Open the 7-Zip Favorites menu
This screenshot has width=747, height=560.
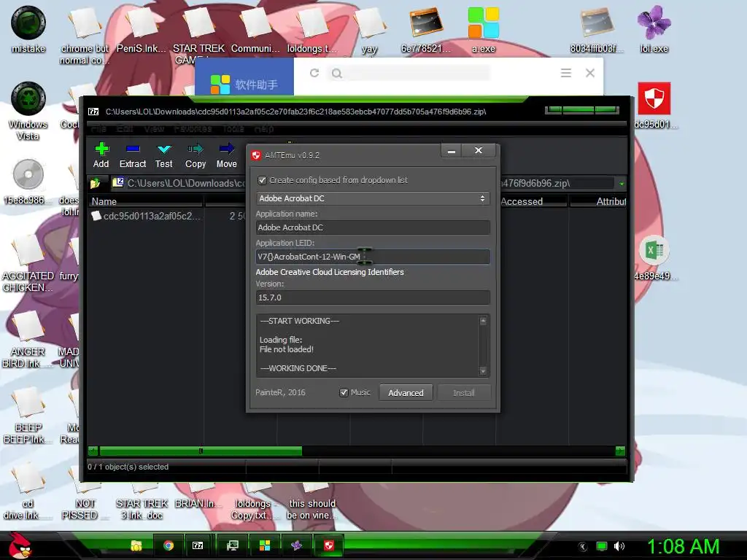point(193,128)
